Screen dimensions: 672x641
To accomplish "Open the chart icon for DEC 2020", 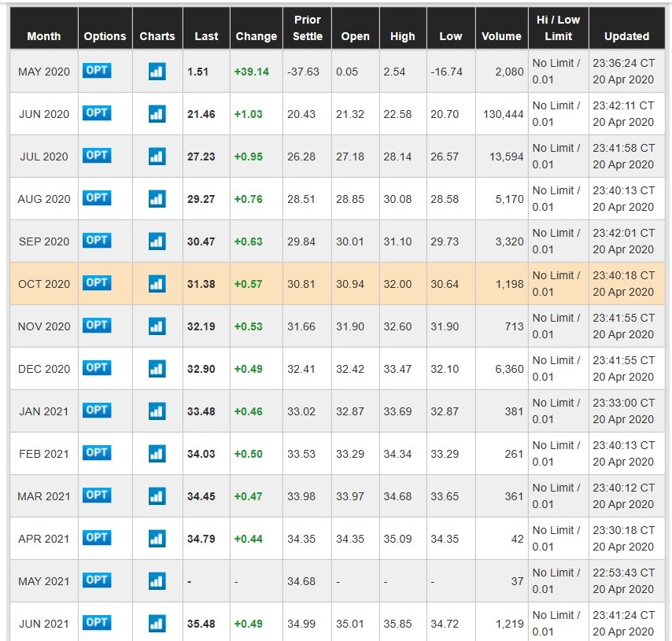I will coord(157,369).
